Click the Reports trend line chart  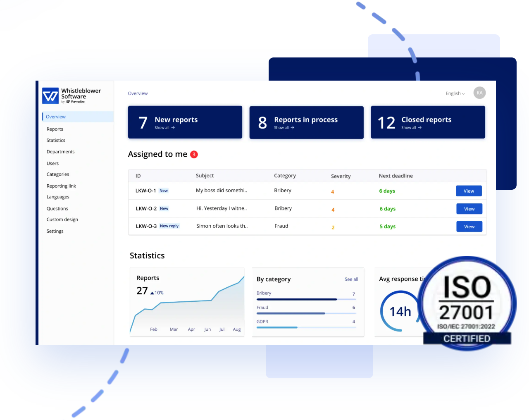point(187,306)
